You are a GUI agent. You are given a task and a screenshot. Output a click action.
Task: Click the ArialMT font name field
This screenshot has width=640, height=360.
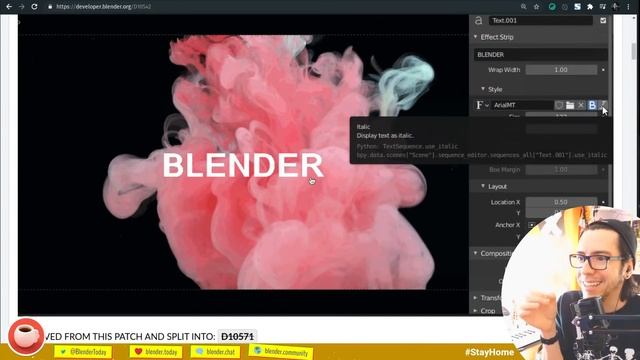(522, 105)
